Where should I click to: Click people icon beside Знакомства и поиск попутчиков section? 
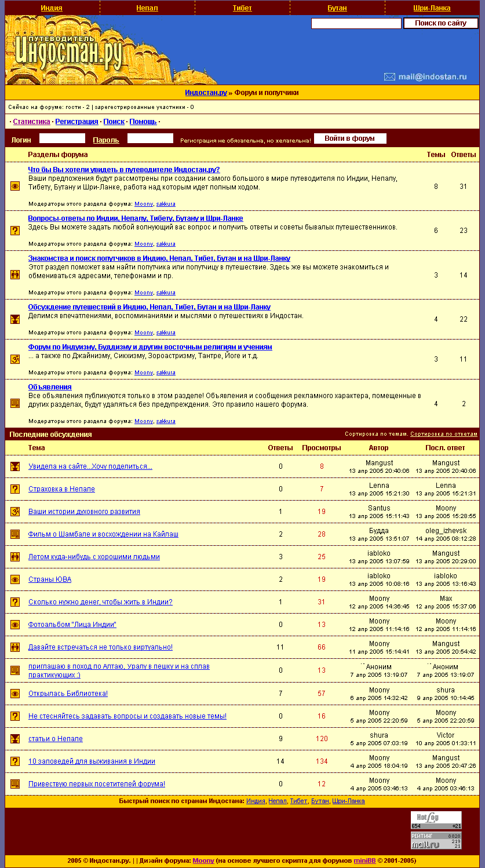[15, 275]
